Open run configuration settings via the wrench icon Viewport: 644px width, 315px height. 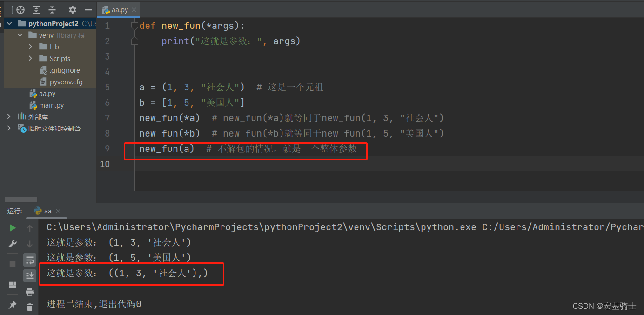coord(13,243)
